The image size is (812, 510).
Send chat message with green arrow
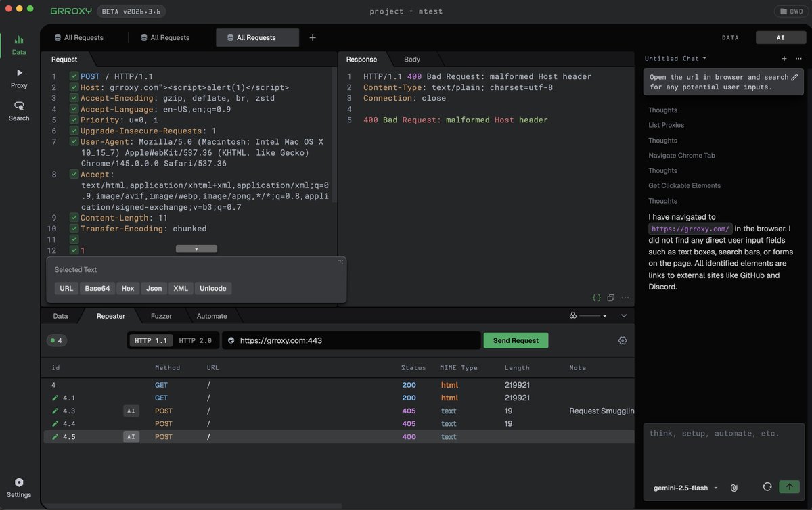pyautogui.click(x=789, y=487)
